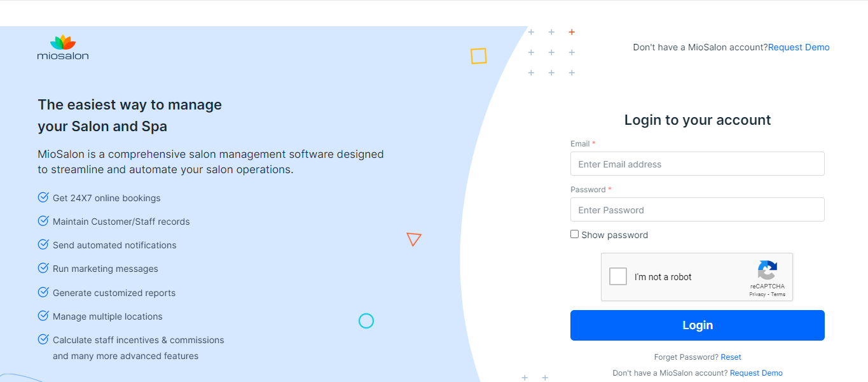Open the reCAPTCHA Privacy link
Screen dimensions: 868x382
click(x=757, y=295)
